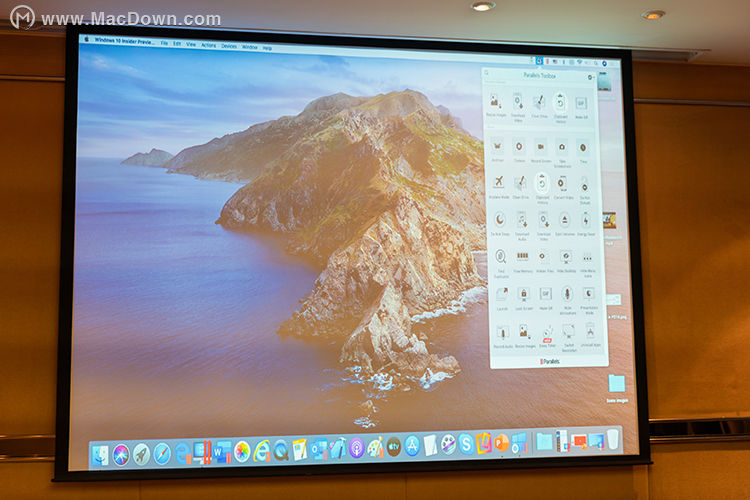Viewport: 750px width, 500px height.
Task: Open Safari compass icon in Dock
Action: pos(162,454)
